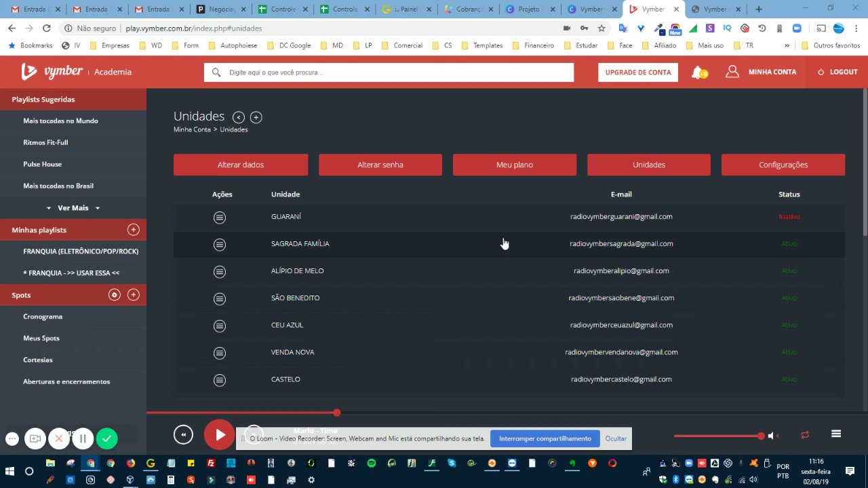Click the LOGOUT button
The image size is (868, 488).
point(837,72)
